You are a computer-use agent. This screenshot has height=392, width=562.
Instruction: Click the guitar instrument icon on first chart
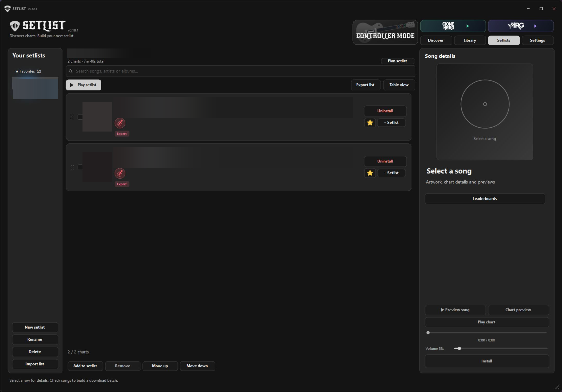click(120, 123)
